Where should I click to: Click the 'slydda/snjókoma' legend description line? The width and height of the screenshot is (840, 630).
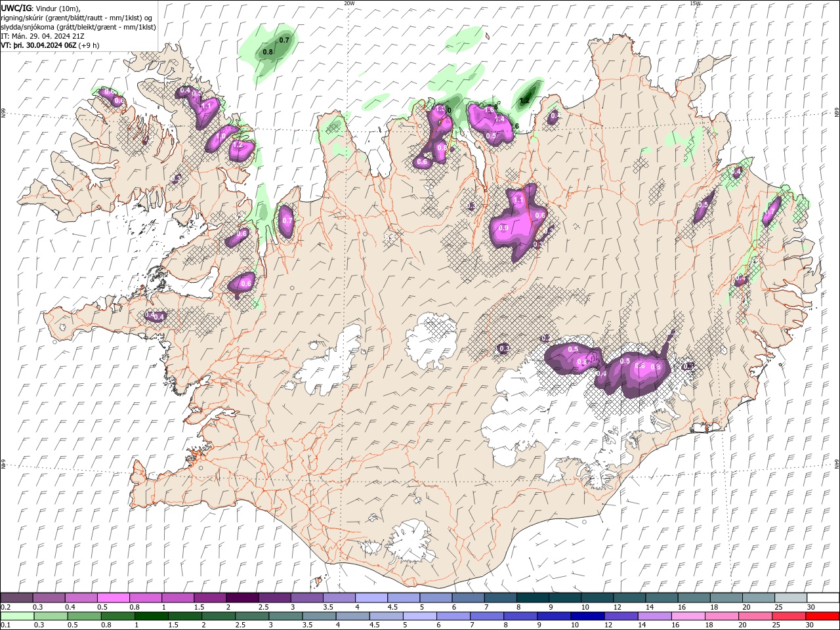pos(79,27)
